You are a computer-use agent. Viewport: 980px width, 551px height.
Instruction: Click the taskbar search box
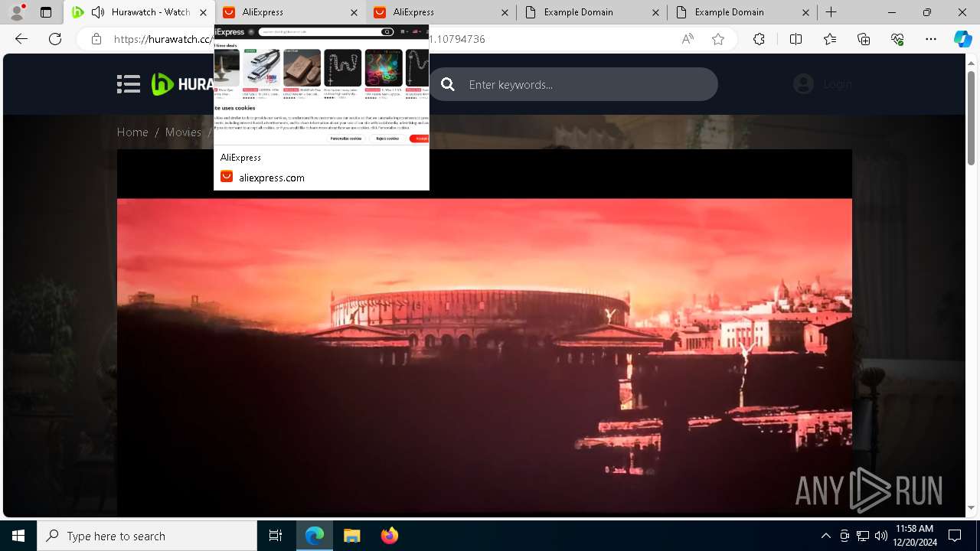coord(147,536)
